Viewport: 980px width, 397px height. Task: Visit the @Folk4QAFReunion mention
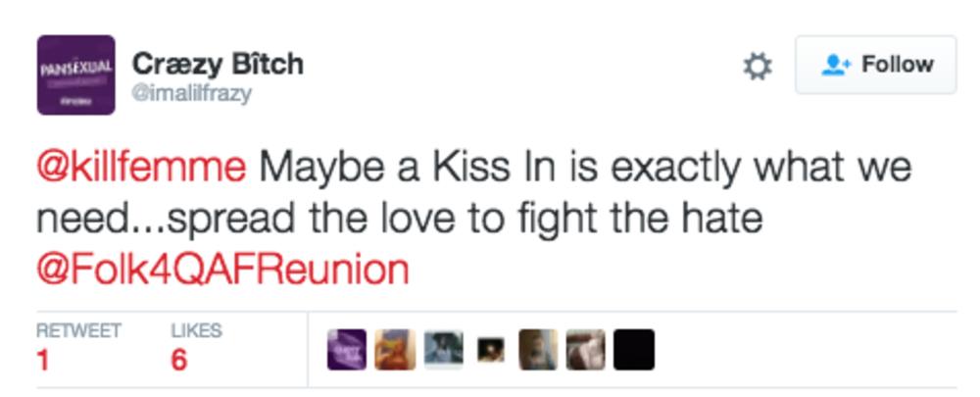coord(221,268)
